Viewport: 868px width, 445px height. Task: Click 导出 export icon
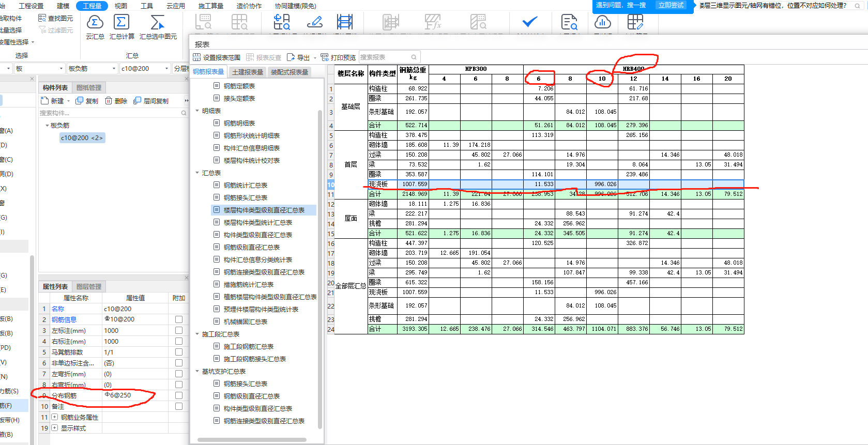coord(291,57)
